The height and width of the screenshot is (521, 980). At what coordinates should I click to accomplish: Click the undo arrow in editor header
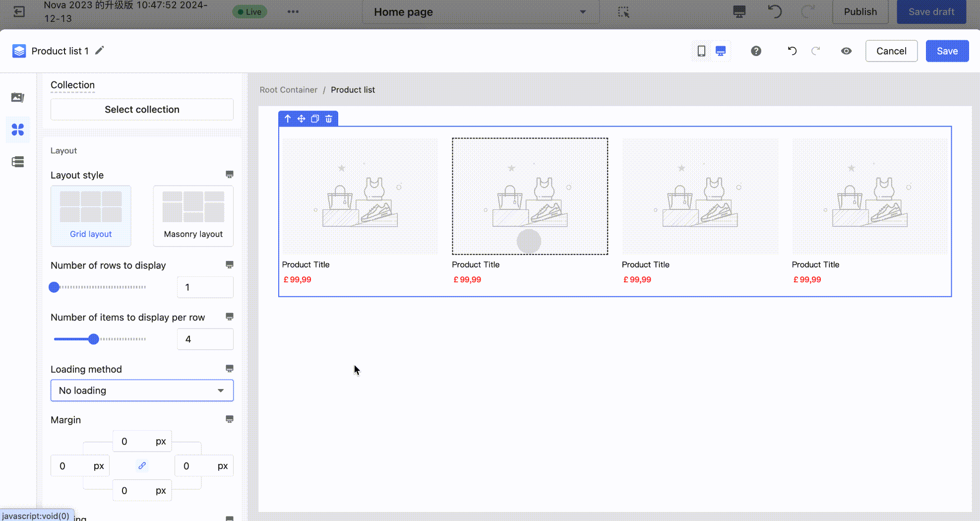[x=792, y=51]
